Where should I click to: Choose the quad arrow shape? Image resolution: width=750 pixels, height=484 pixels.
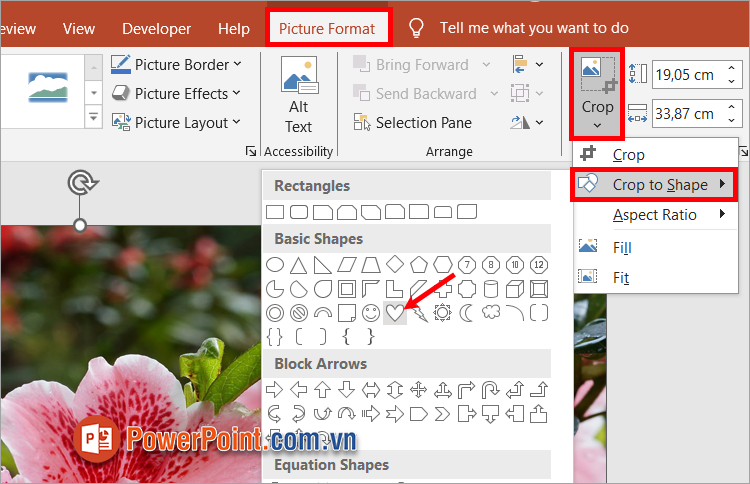pyautogui.click(x=419, y=390)
